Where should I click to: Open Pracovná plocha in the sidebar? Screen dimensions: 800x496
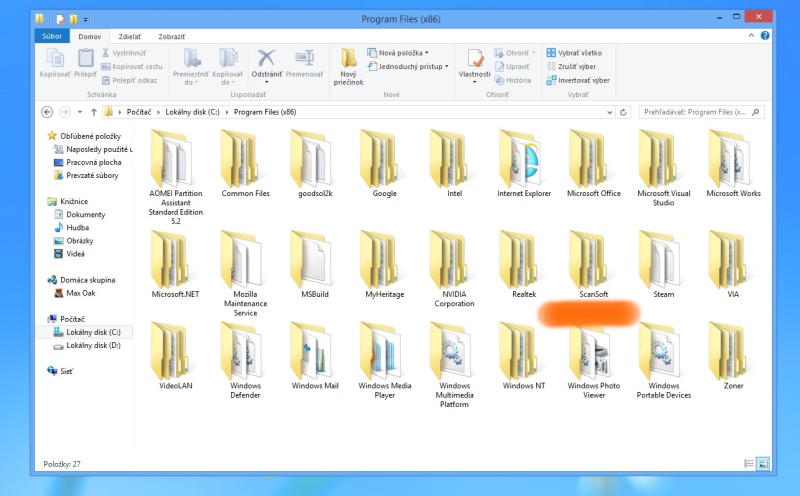[x=87, y=162]
